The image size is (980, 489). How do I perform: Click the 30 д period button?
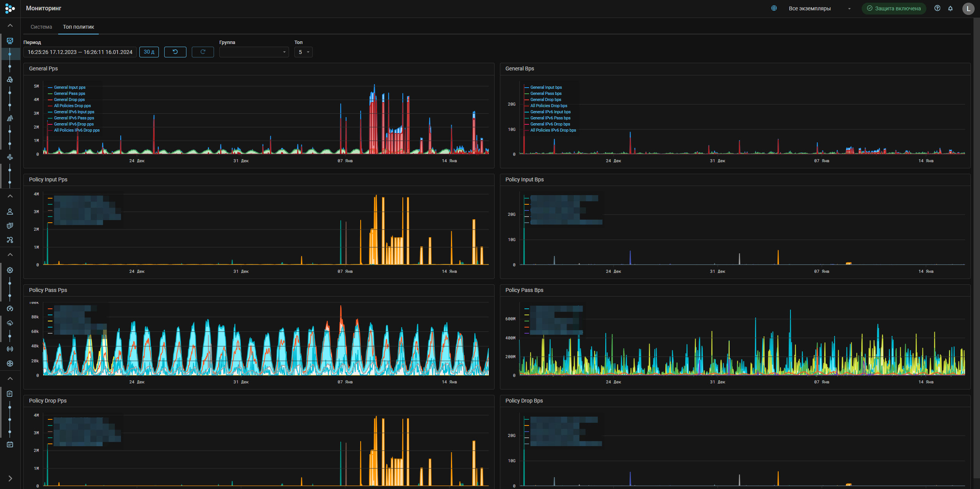[149, 52]
